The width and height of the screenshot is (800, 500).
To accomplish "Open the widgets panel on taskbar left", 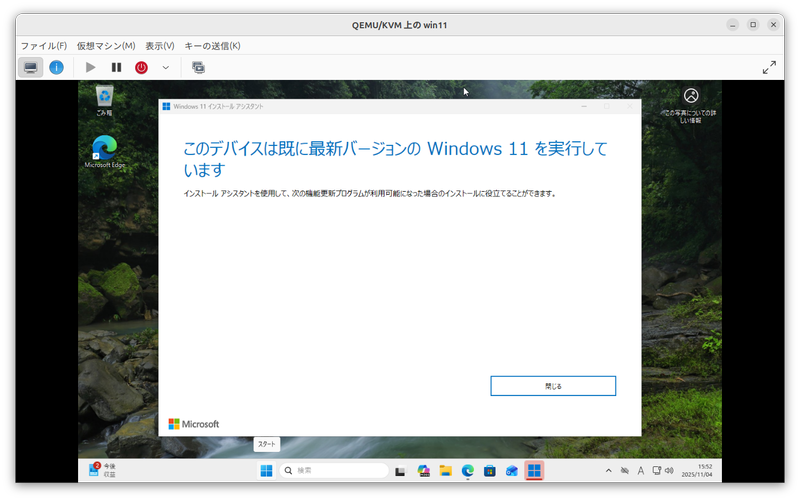I will (x=103, y=470).
